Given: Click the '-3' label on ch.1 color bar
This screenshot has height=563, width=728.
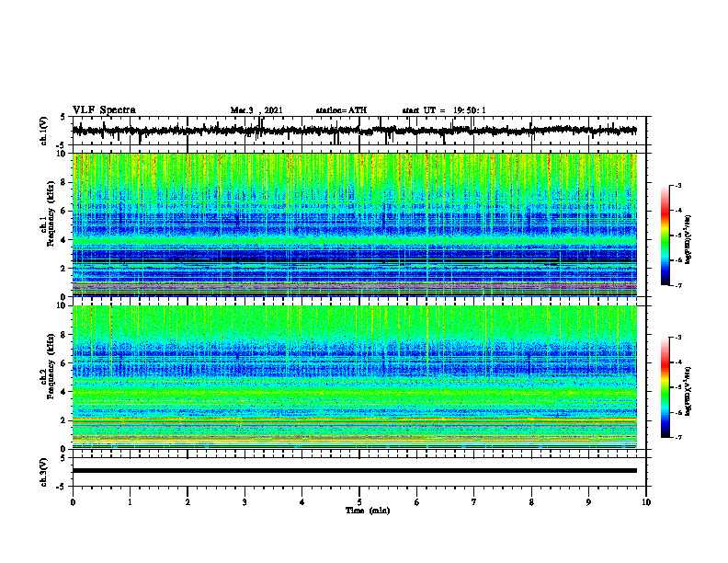Looking at the screenshot, I should pos(678,186).
